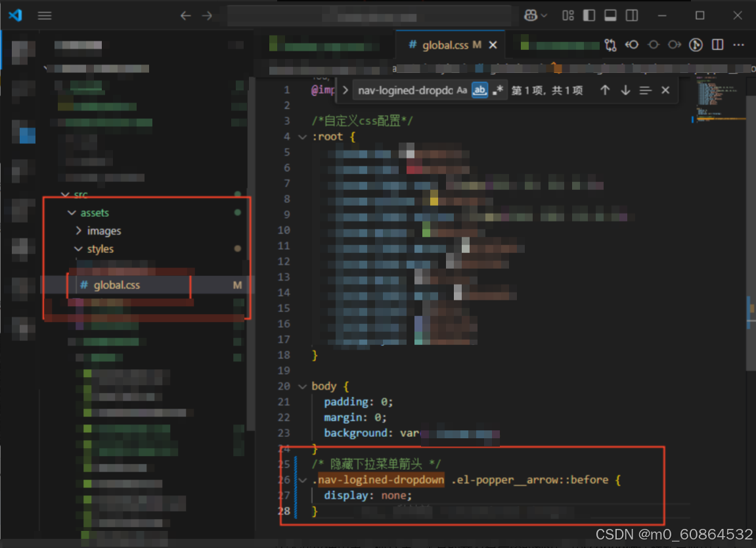Jump to previous find match
The height and width of the screenshot is (548, 756).
click(x=605, y=90)
